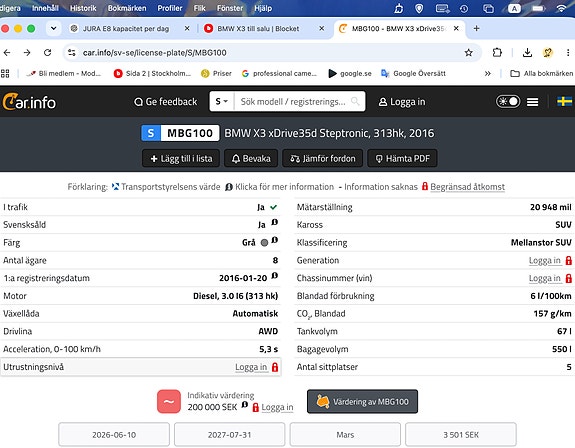Open the Fönster menu
The image size is (575, 448).
click(230, 8)
